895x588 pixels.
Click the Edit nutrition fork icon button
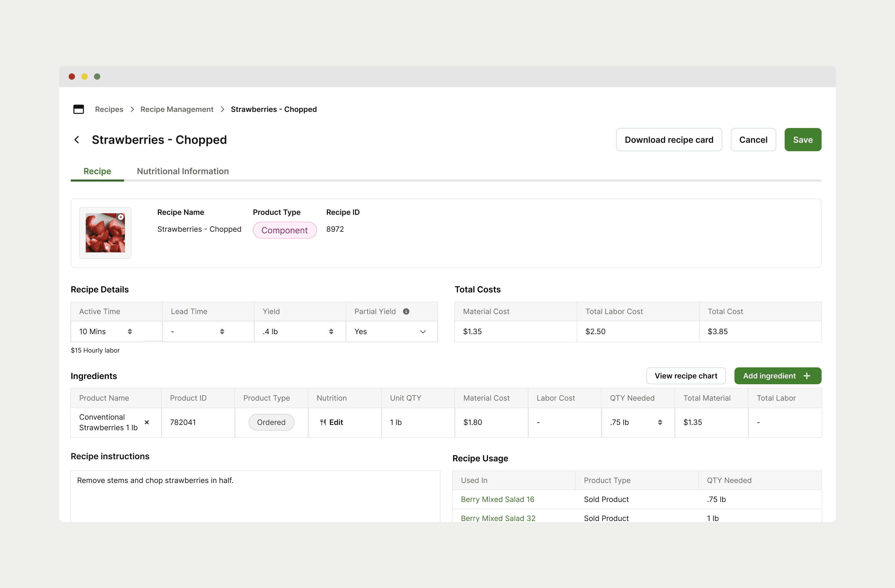(x=331, y=422)
